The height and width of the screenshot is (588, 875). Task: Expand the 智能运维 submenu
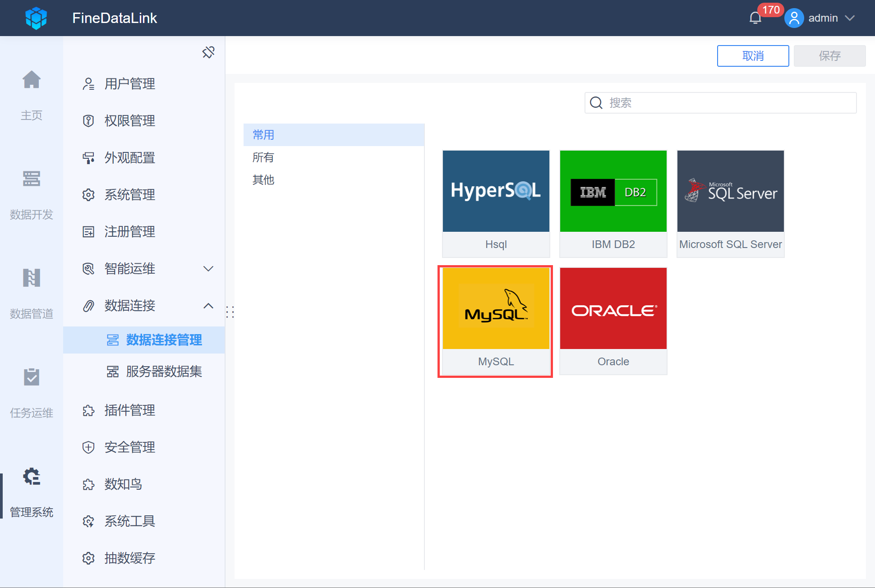[x=208, y=268]
